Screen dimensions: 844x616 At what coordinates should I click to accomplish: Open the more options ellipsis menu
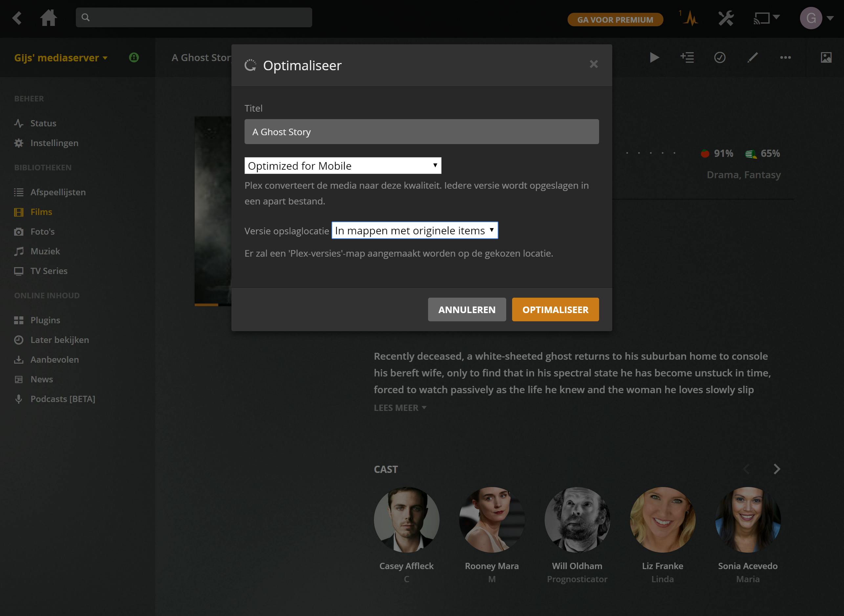point(786,57)
